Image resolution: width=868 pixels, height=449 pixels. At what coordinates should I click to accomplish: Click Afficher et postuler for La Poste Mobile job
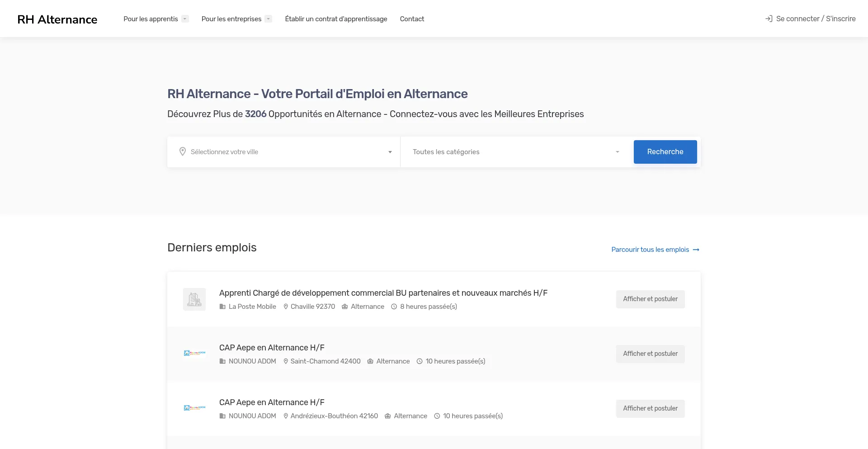click(650, 299)
